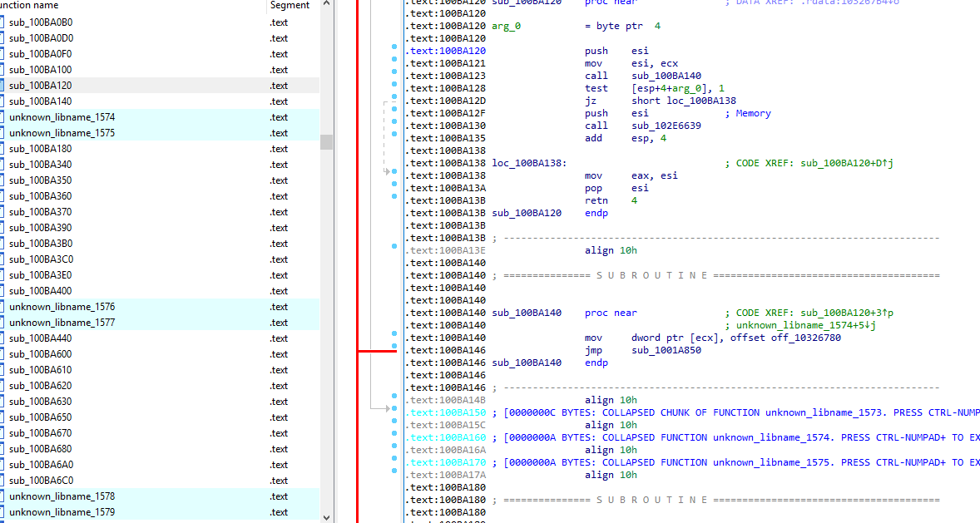Click the 'sub_100BA140 endp' line

pyautogui.click(x=550, y=363)
